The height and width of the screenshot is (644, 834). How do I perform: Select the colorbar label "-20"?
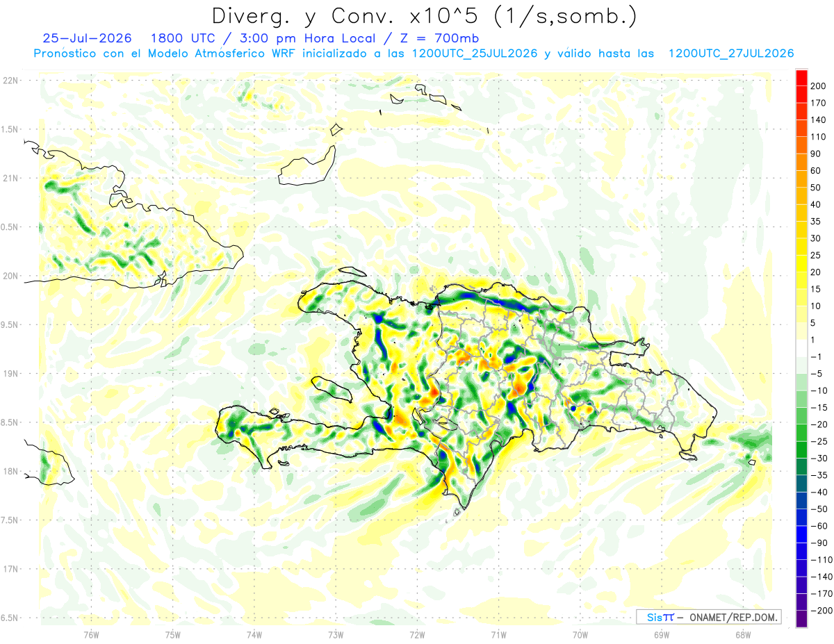pos(819,424)
